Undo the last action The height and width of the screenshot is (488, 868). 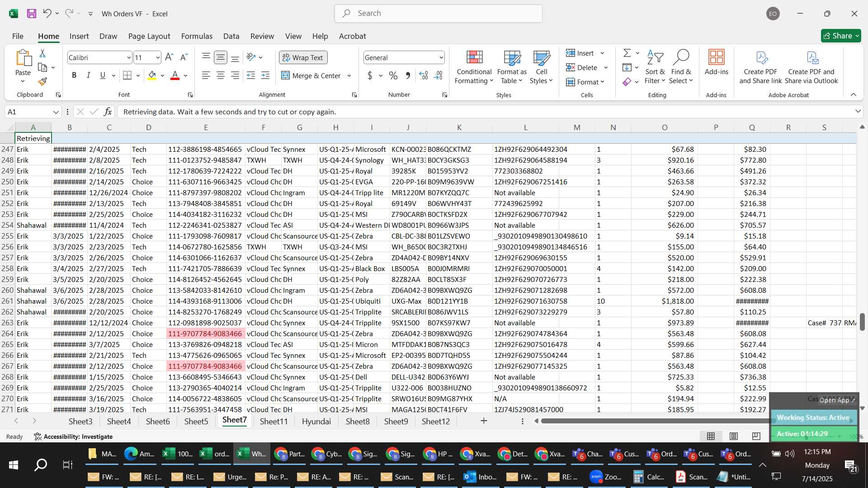[47, 14]
